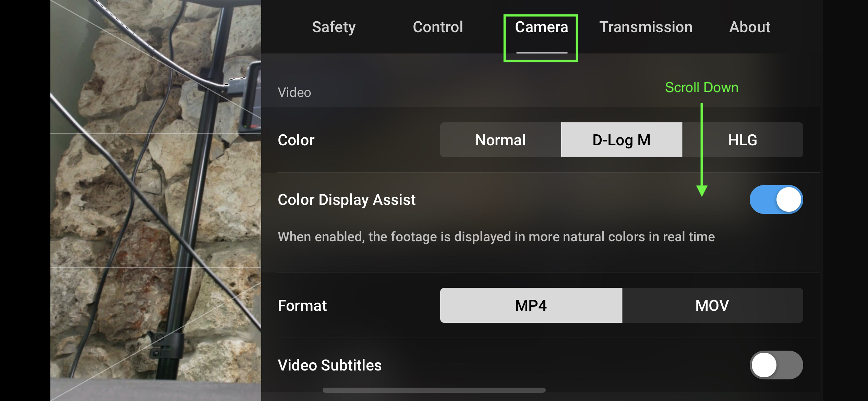The image size is (868, 401).
Task: Click the Color setting label
Action: pos(296,140)
